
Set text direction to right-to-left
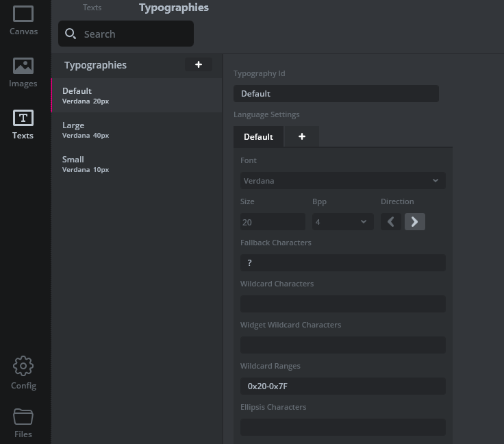click(391, 222)
